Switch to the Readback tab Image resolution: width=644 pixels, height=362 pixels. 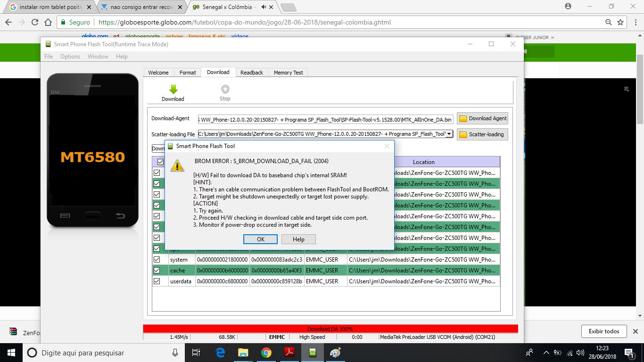click(x=252, y=73)
